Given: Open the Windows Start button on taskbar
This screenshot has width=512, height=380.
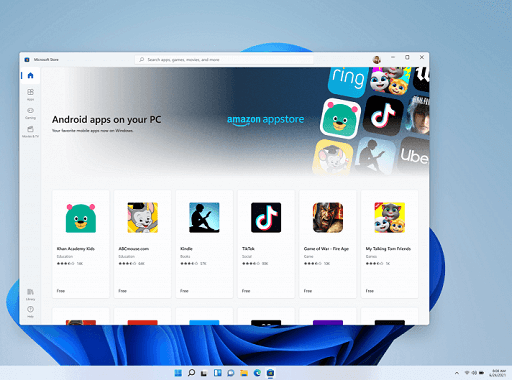Looking at the screenshot, I should tap(178, 373).
